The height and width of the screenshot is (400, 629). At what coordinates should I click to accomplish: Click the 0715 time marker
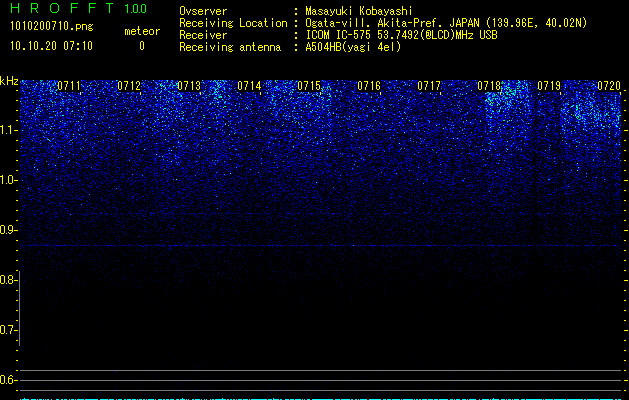tap(309, 86)
